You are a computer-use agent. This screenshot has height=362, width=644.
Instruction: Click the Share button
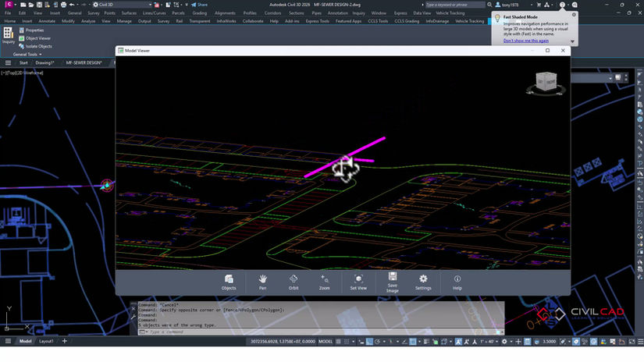[199, 5]
